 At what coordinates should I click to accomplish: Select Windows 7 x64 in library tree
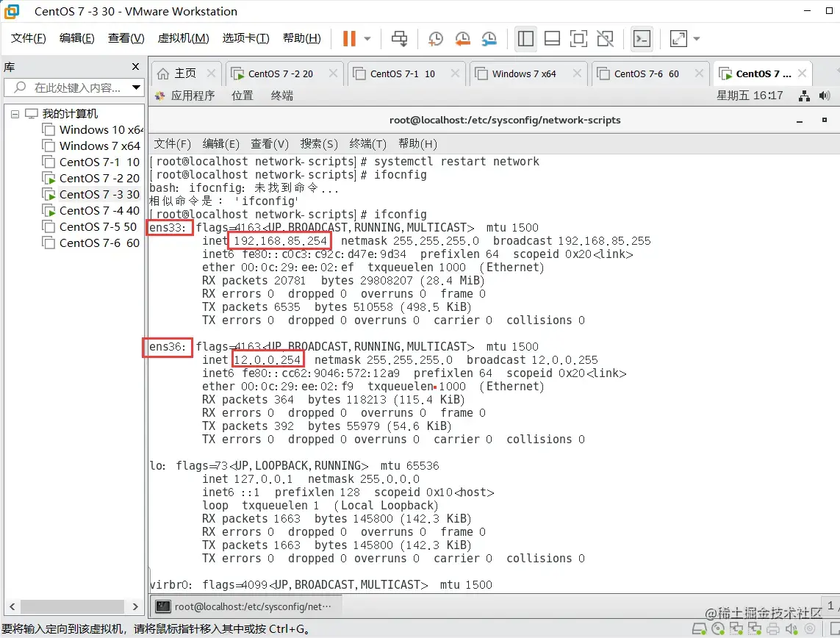(x=91, y=146)
